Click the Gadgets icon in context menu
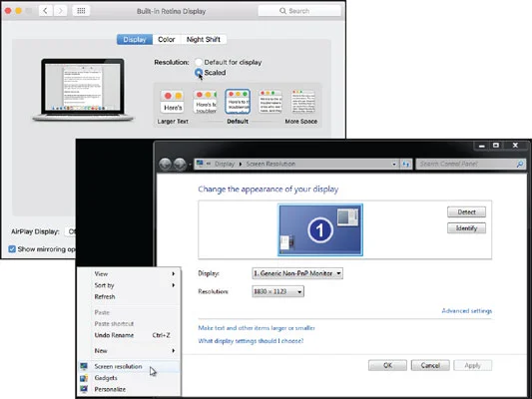The width and height of the screenshot is (532, 399). pyautogui.click(x=84, y=378)
